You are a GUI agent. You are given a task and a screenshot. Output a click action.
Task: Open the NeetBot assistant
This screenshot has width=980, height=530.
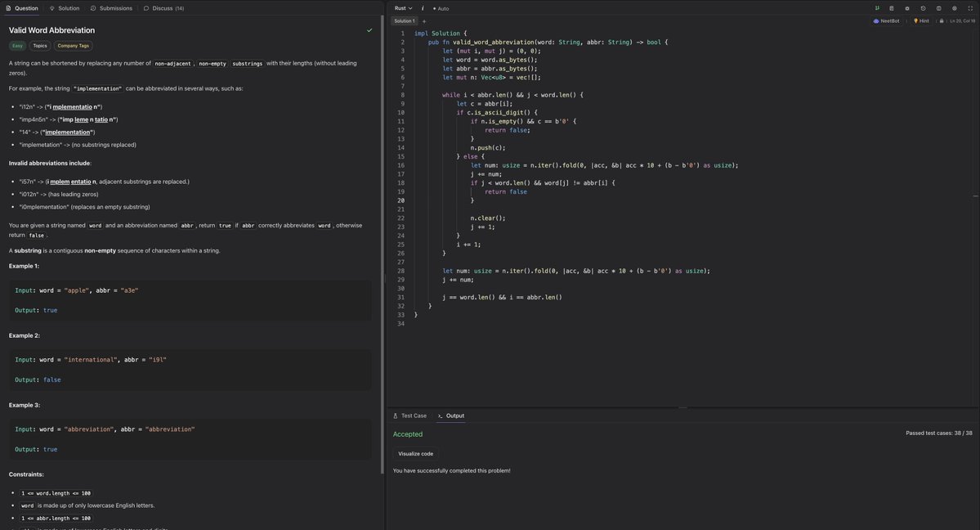pyautogui.click(x=886, y=20)
